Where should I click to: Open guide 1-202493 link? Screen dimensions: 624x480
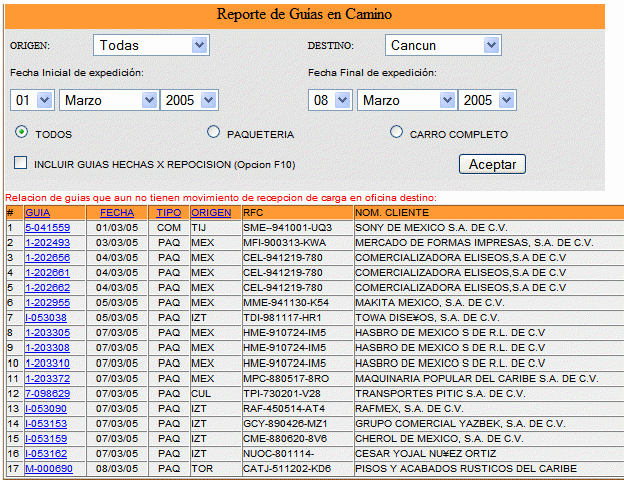(47, 243)
